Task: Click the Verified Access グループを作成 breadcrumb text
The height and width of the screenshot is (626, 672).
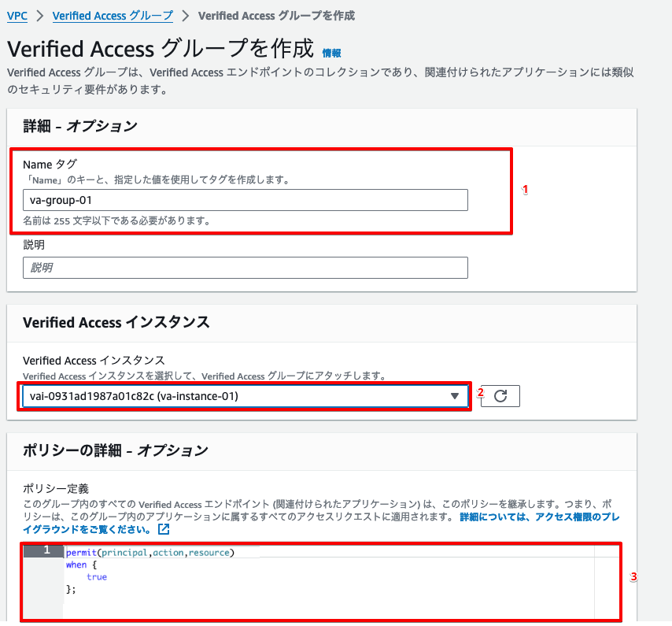Action: [x=276, y=16]
